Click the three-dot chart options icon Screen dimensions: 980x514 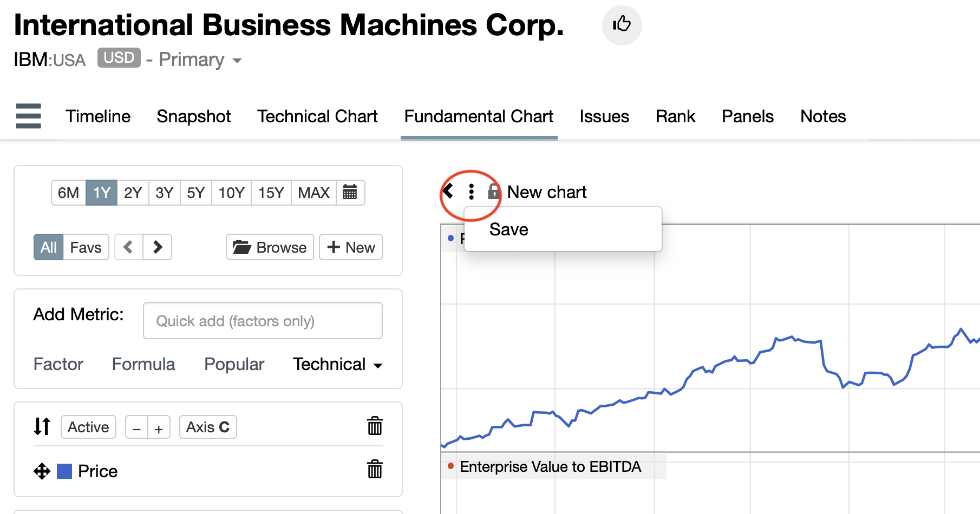[x=471, y=192]
